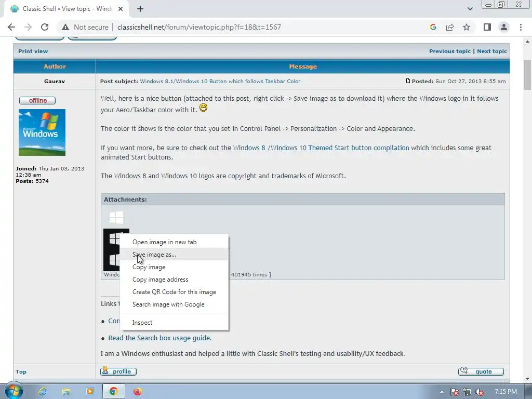This screenshot has height=399, width=532.
Task: Click the offline status badge
Action: [37, 100]
